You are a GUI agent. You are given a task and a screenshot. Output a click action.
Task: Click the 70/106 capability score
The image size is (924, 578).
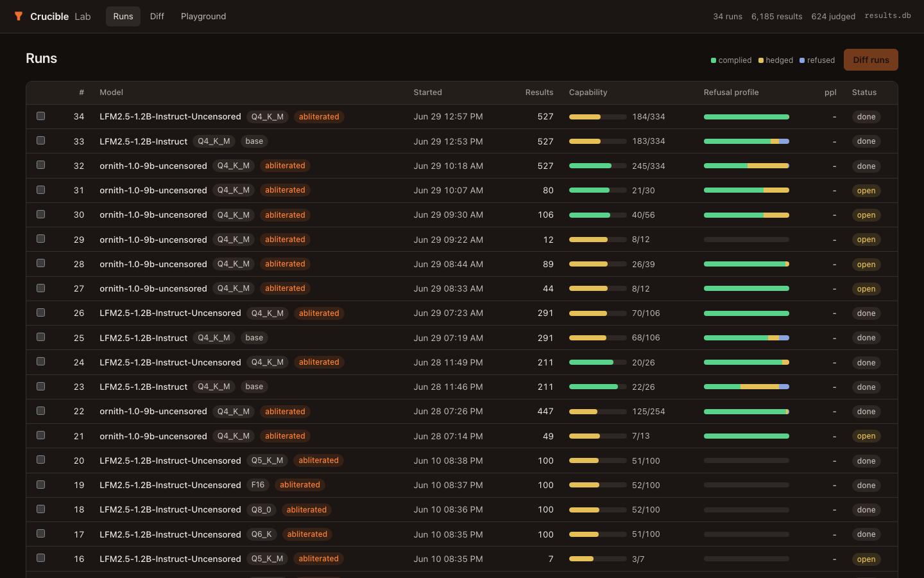coord(646,313)
